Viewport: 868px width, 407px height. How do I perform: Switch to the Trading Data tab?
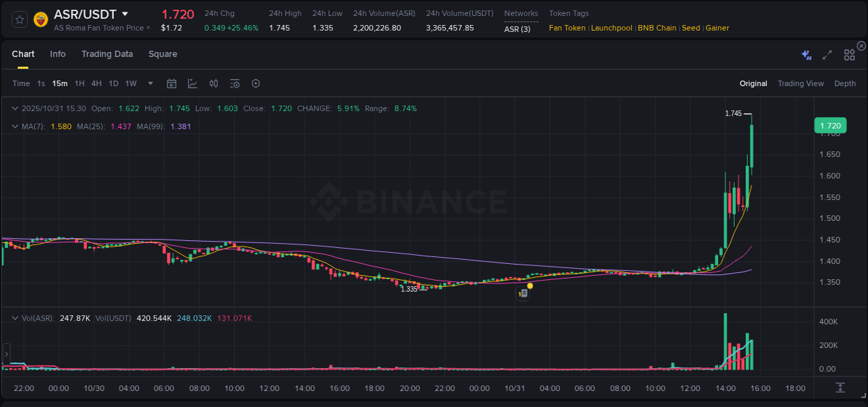(107, 54)
